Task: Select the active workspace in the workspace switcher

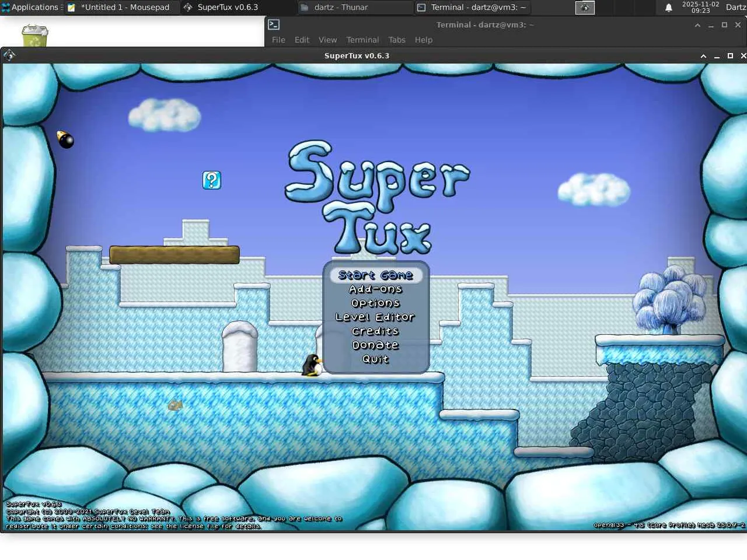Action: point(585,8)
